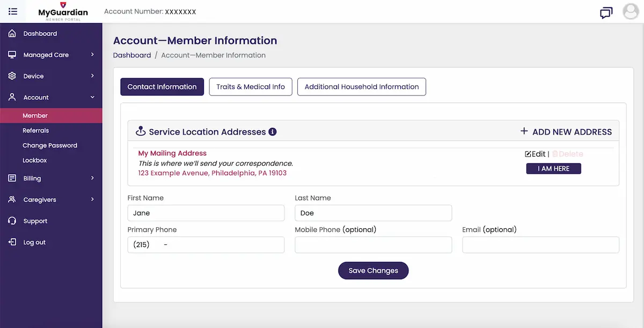
Task: Click the user profile avatar
Action: pyautogui.click(x=631, y=11)
